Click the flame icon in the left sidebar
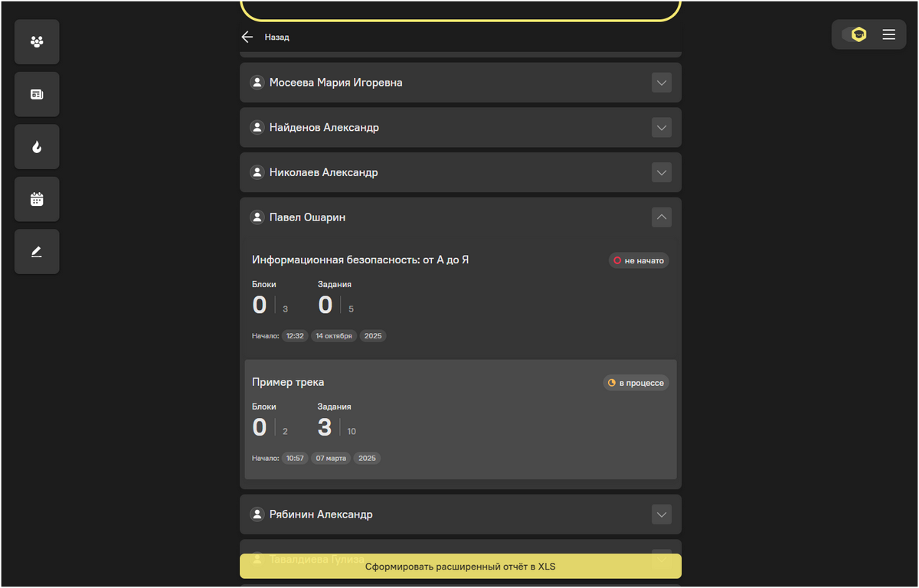Viewport: 919px width, 588px height. pyautogui.click(x=36, y=146)
